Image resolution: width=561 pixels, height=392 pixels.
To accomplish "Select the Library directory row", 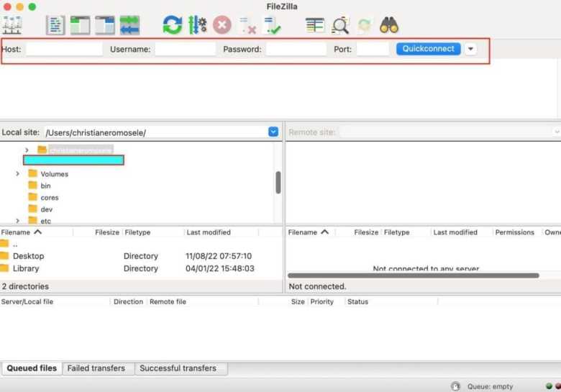I will coord(141,268).
